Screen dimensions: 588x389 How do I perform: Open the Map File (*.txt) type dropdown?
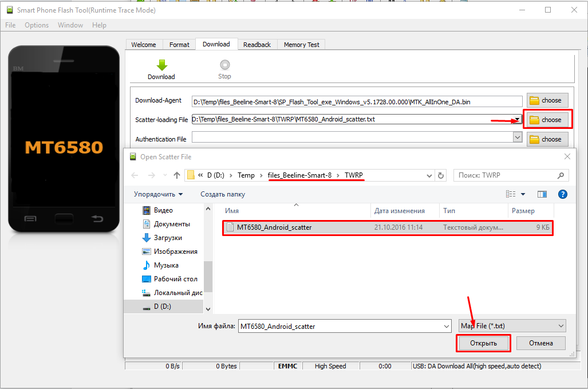click(561, 326)
